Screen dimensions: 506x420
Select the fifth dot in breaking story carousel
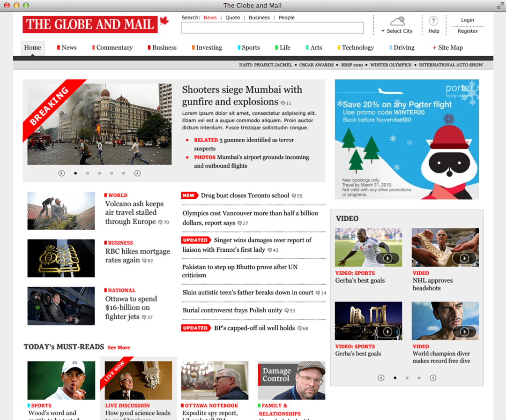(x=123, y=173)
